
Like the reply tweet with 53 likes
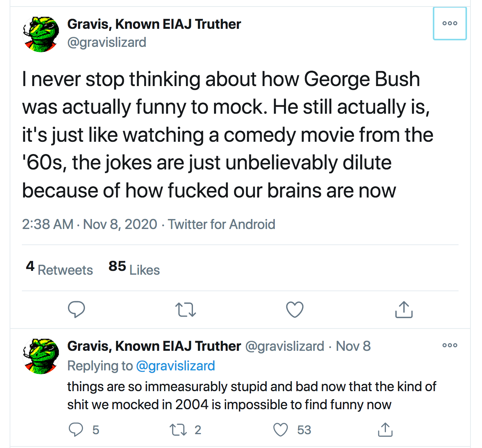coord(281,430)
